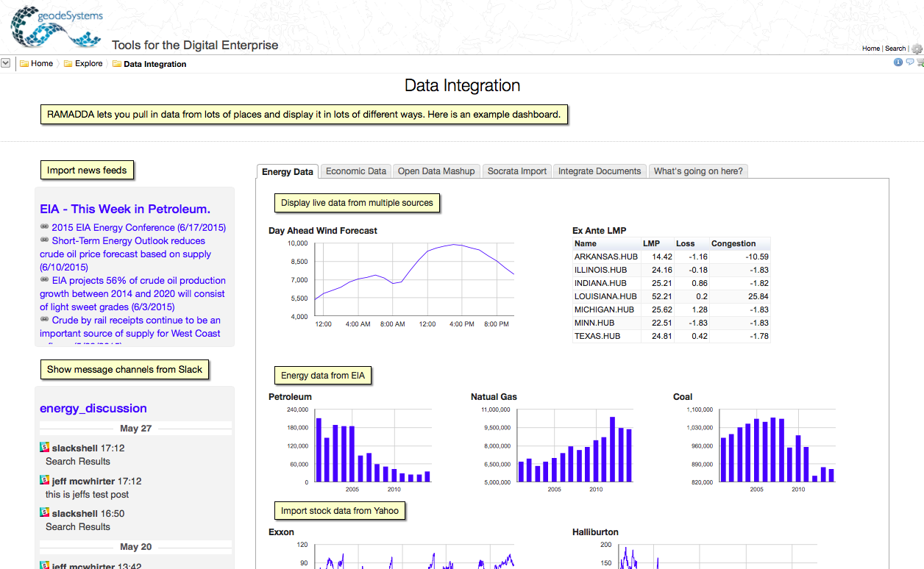
Task: Click 'Display live data from multiple sources' label
Action: (x=357, y=203)
